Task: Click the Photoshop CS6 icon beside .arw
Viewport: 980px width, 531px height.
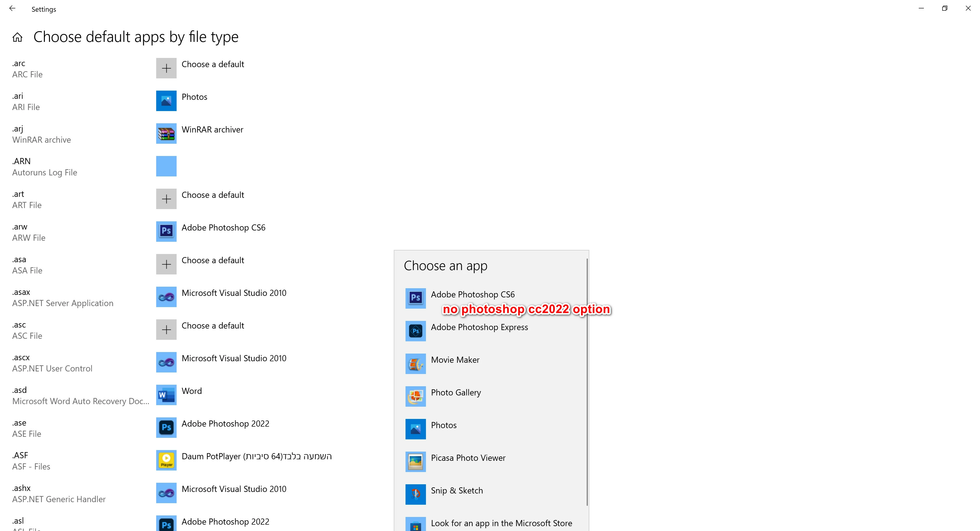Action: click(166, 232)
